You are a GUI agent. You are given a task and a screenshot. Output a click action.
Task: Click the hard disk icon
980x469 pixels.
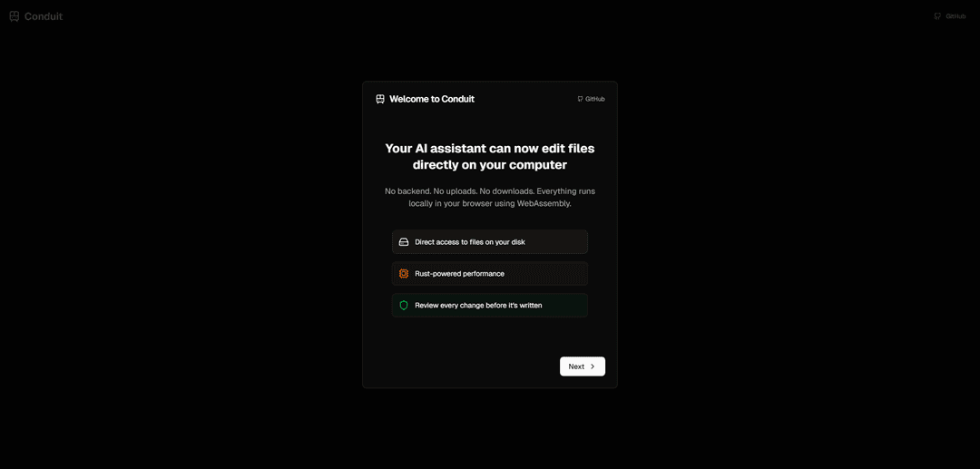(x=404, y=241)
